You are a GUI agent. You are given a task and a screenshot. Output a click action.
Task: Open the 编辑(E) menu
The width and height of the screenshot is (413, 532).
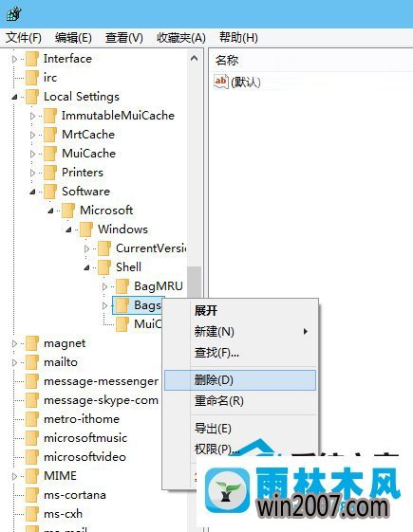tap(73, 37)
